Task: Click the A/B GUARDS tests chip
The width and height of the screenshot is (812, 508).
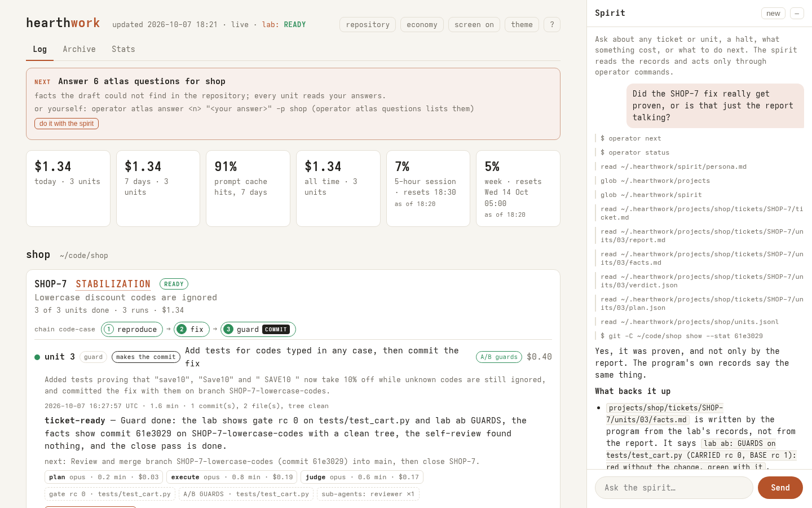Action: click(246, 494)
